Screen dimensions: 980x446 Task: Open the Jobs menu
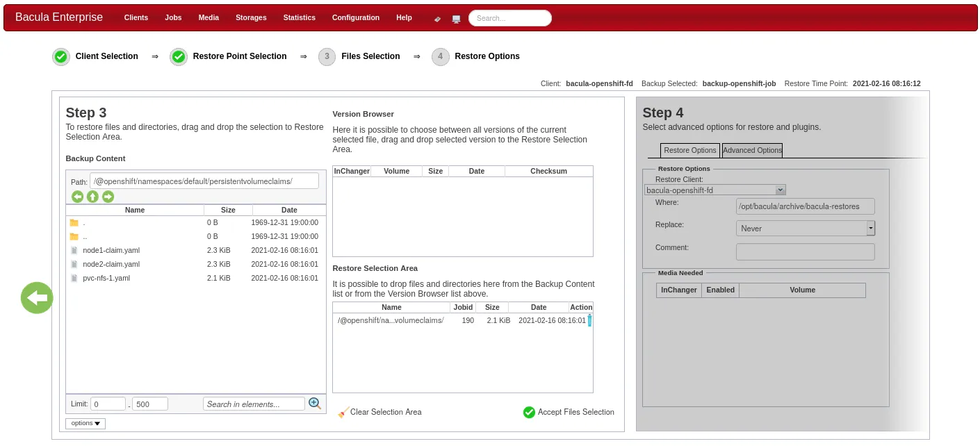[x=173, y=18]
